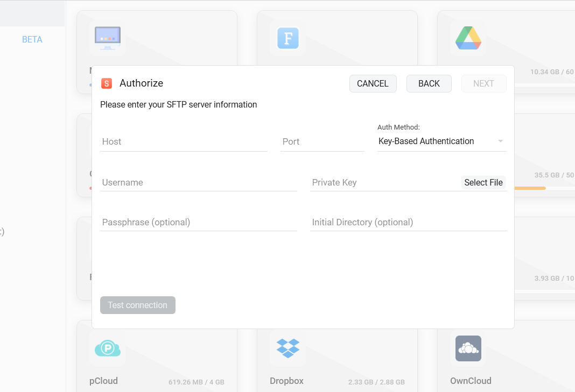
Task: Click the disabled NEXT button
Action: (483, 83)
